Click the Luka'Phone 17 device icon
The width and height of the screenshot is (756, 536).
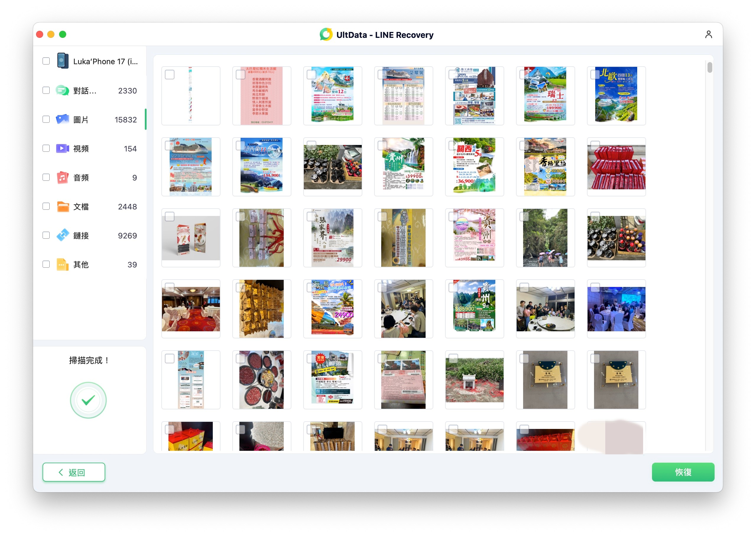point(63,61)
